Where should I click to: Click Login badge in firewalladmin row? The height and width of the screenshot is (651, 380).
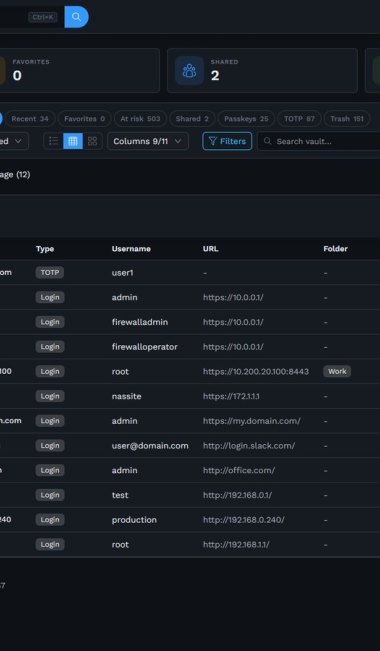50,322
